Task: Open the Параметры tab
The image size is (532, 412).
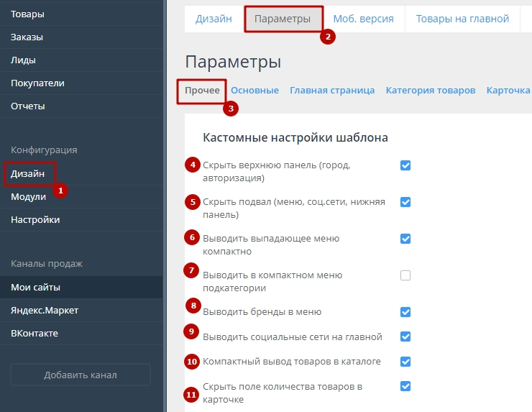Action: [x=283, y=19]
